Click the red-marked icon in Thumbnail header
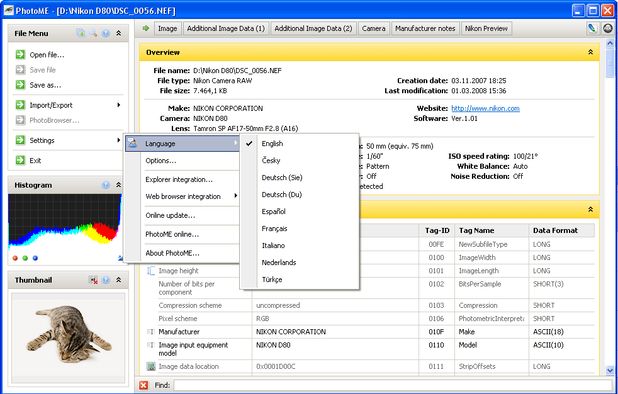This screenshot has width=618, height=394. pos(93,280)
